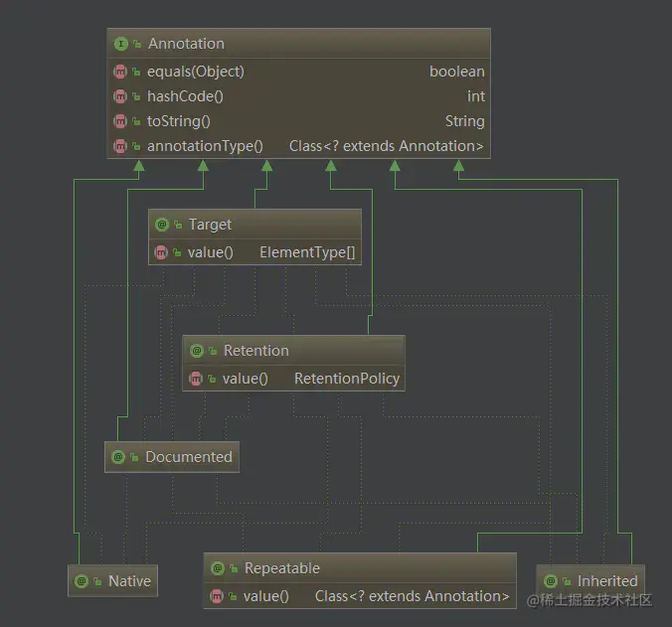The image size is (672, 627).
Task: Select the Annotation interface node title
Action: pyautogui.click(x=187, y=44)
